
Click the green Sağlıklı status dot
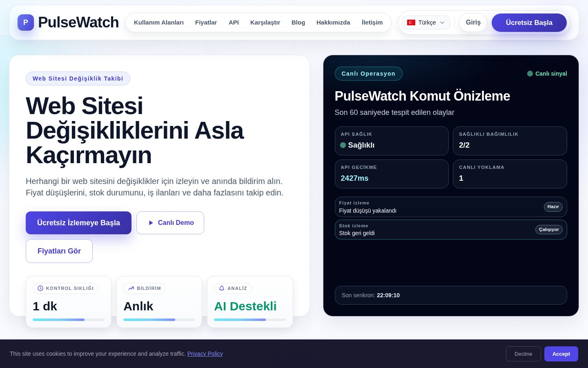(x=343, y=145)
